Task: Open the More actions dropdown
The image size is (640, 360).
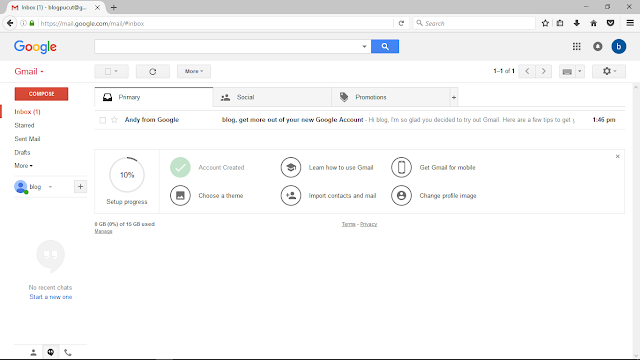Action: (x=194, y=71)
